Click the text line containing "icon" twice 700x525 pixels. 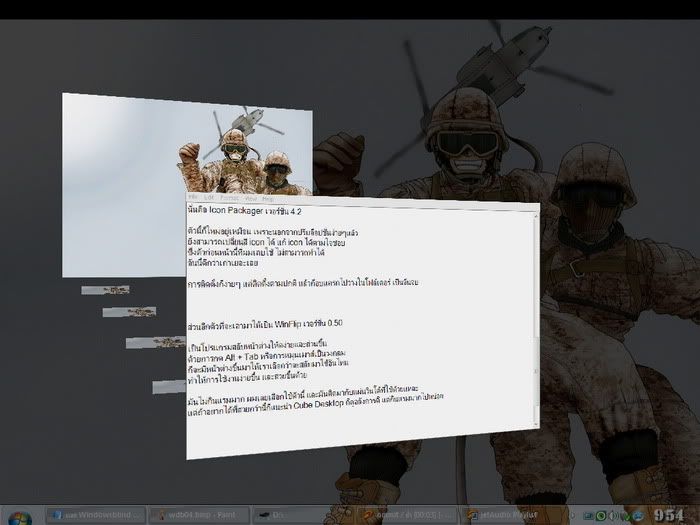[x=267, y=242]
